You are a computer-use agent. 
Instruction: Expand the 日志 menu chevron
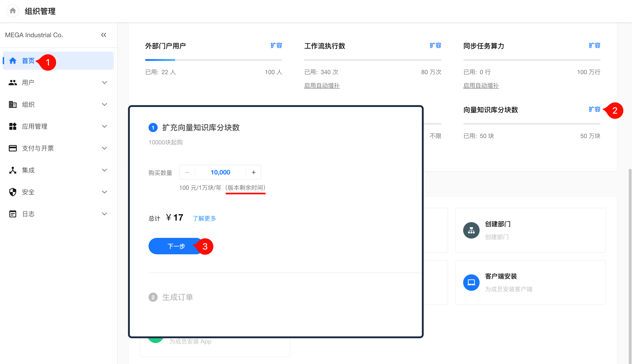click(104, 214)
